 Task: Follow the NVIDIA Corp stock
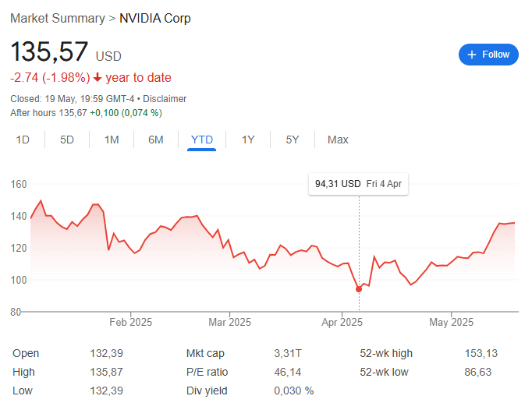pos(488,55)
